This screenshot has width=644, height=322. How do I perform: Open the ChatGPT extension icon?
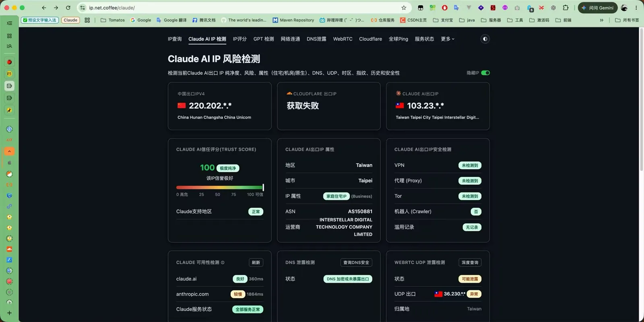(553, 8)
